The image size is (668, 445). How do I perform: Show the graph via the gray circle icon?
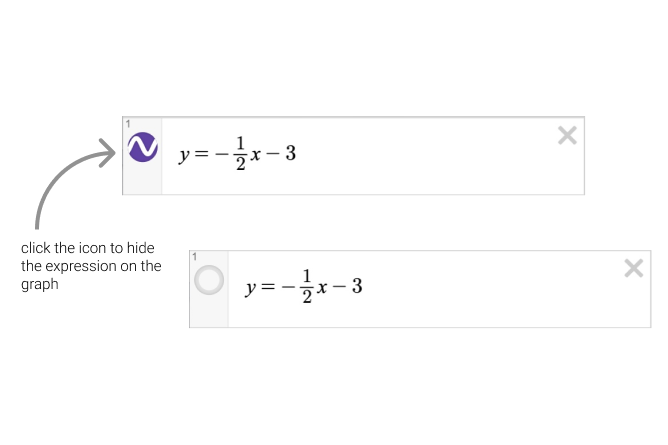coord(209,281)
